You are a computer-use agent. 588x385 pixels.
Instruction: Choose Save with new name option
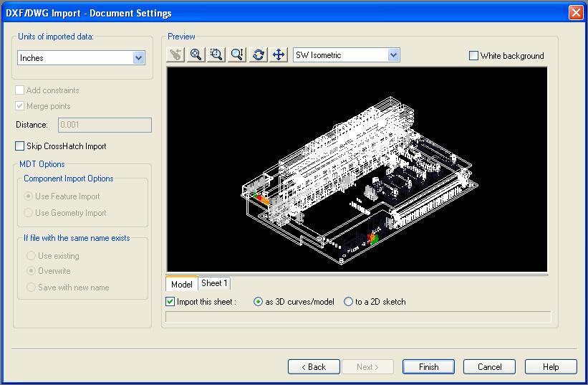[x=31, y=287]
